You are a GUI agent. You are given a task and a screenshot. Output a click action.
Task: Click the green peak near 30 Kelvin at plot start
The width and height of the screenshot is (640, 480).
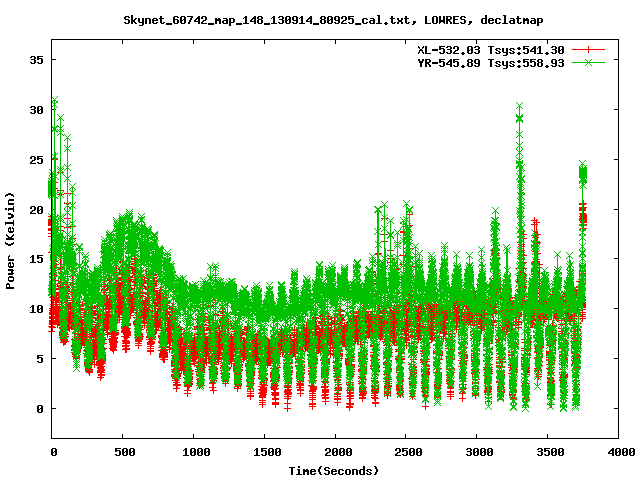point(55,100)
